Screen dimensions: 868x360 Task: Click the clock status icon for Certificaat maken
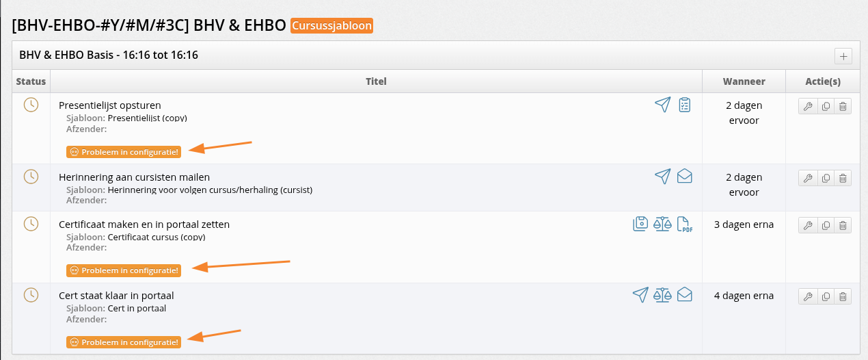pos(31,223)
